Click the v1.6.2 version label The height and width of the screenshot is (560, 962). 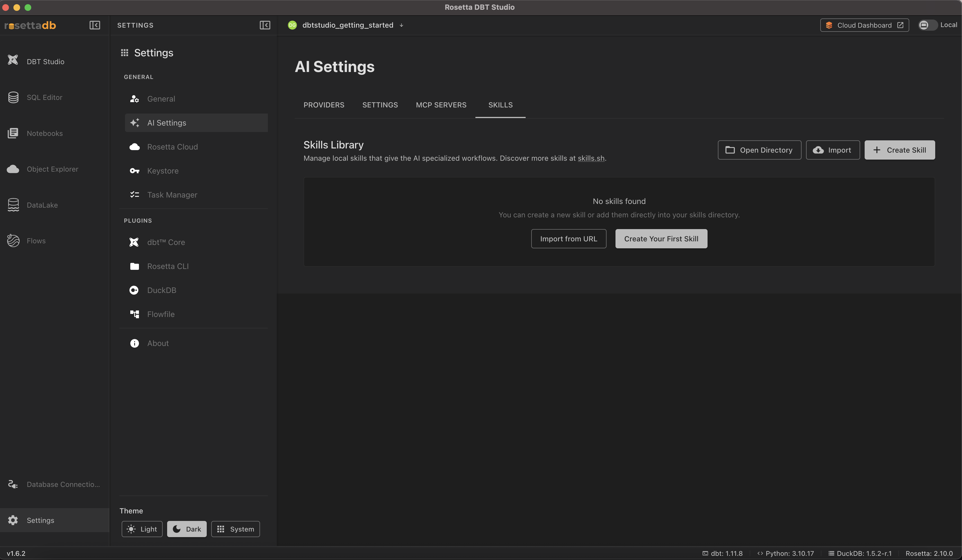16,554
